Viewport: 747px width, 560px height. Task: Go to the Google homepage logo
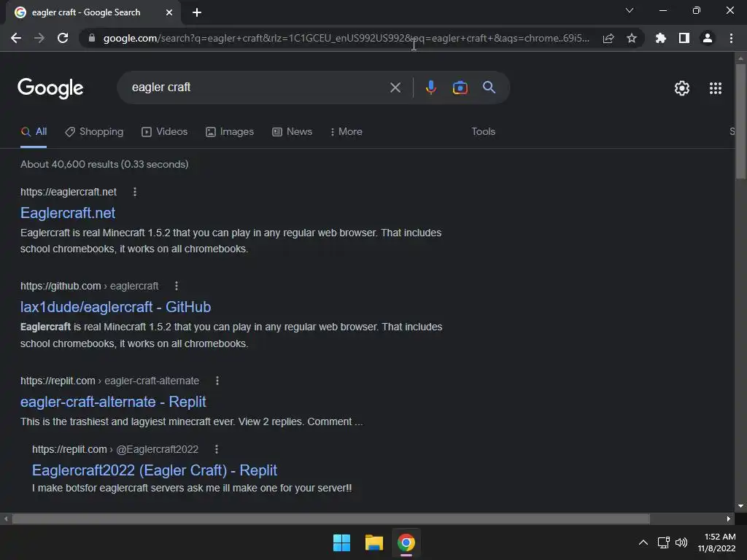click(x=50, y=88)
